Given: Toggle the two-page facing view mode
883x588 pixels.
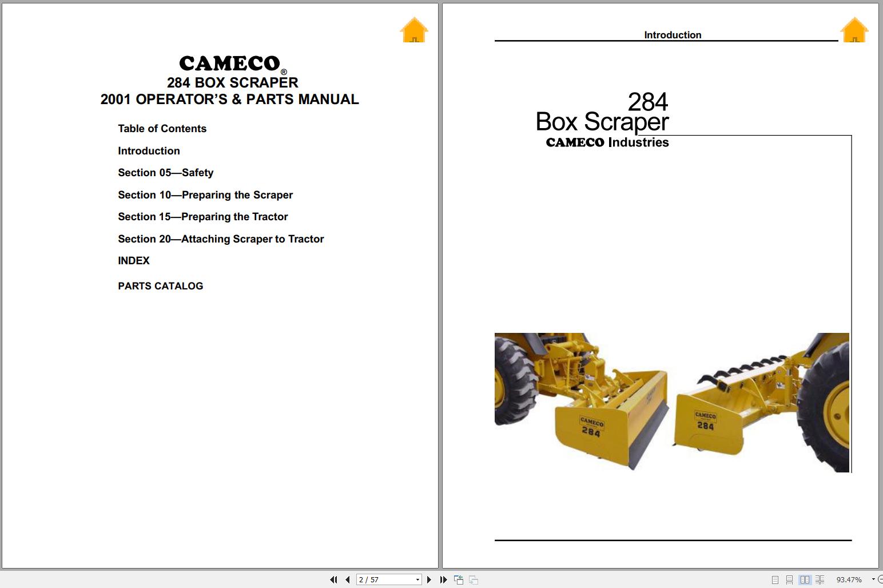Looking at the screenshot, I should (806, 579).
